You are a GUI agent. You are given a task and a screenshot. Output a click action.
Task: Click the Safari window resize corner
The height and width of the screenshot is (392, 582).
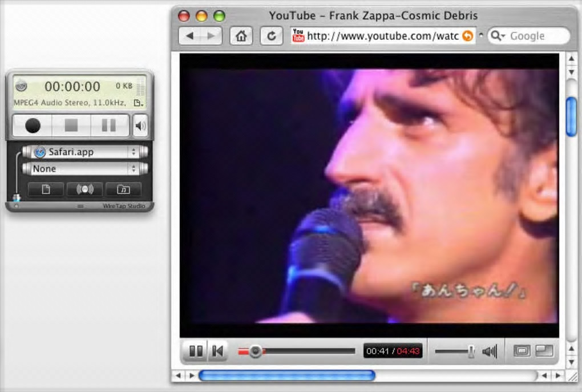pos(572,375)
